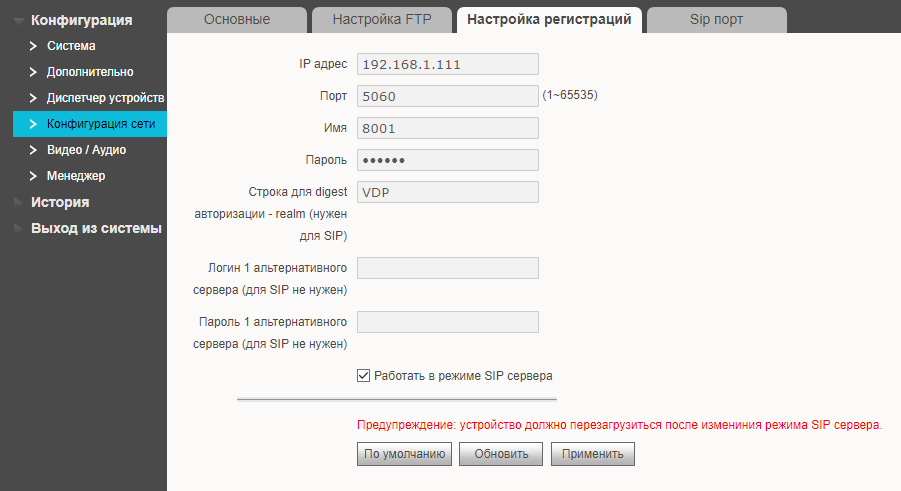Expand the История section triangle
Screen dimensions: 901x491
point(18,202)
